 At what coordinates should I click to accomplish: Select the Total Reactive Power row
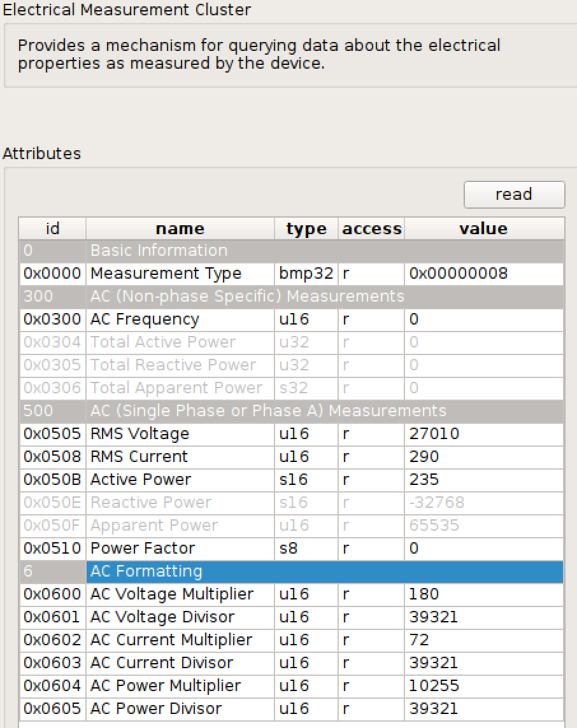[291, 365]
